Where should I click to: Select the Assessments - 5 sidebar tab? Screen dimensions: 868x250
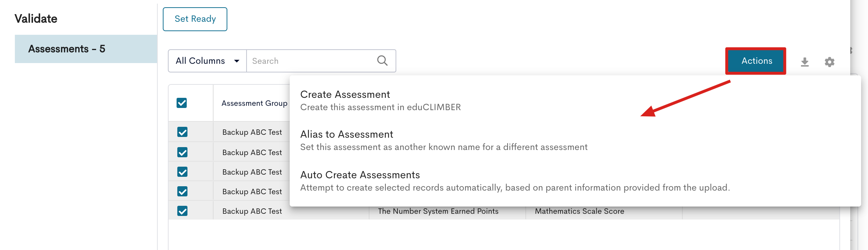[x=86, y=49]
